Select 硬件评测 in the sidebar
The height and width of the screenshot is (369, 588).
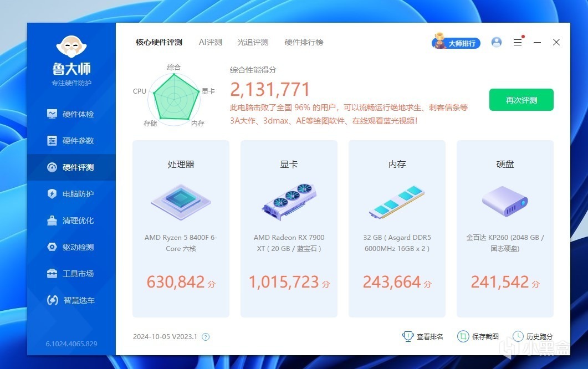[71, 167]
